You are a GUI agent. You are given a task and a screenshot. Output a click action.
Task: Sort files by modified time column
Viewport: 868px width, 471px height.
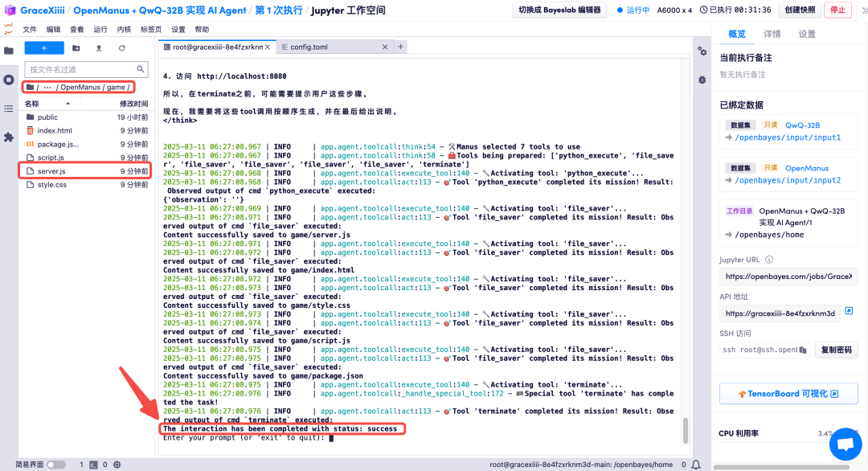133,104
